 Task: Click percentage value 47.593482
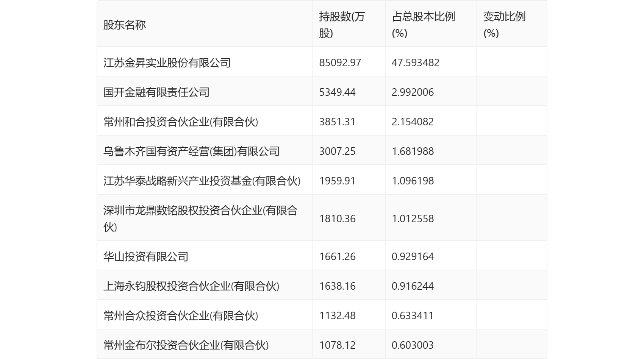[x=416, y=62]
